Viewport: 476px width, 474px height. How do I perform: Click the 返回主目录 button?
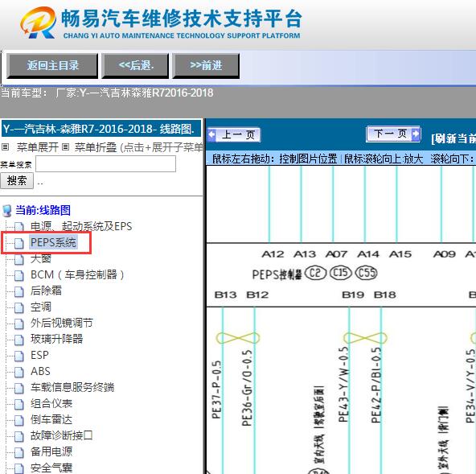coord(52,66)
